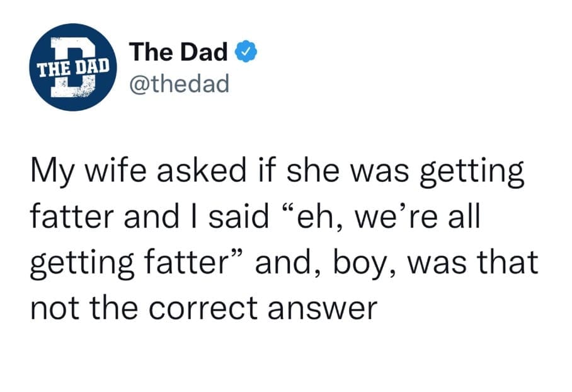Click the word "all" in the tweet
The image size is (572, 392).
(x=463, y=217)
